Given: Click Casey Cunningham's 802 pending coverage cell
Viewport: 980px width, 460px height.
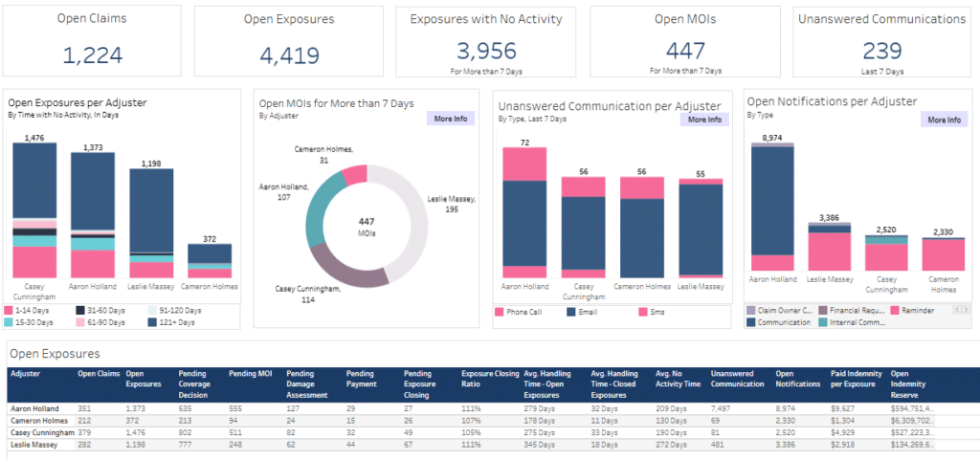Looking at the screenshot, I should pyautogui.click(x=185, y=432).
